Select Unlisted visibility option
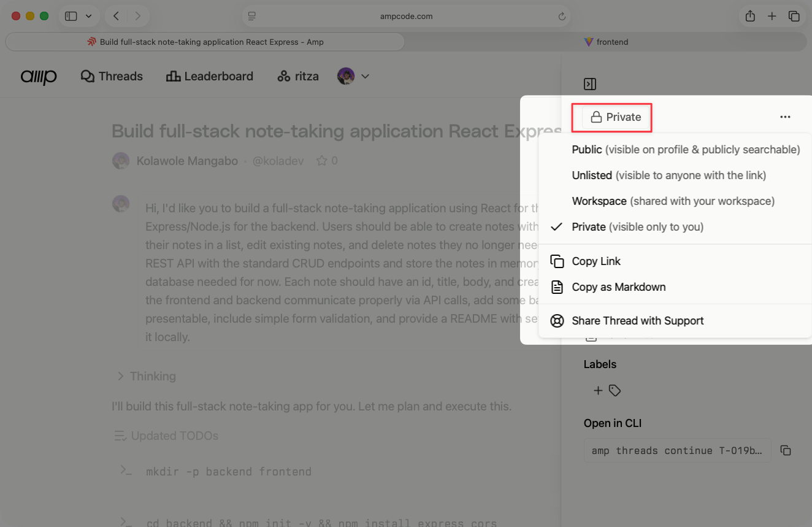Viewport: 812px width, 527px height. pyautogui.click(x=592, y=175)
